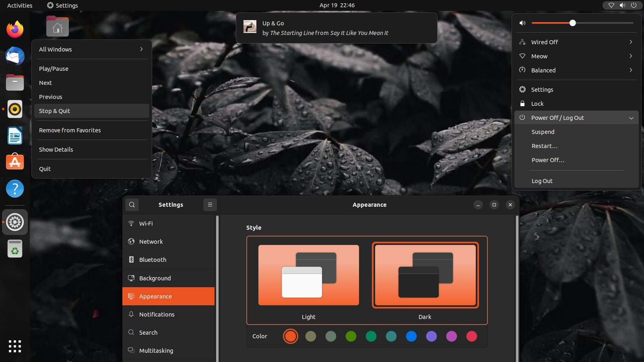This screenshot has width=644, height=362.
Task: Open Firefox from the dock
Action: [14, 29]
